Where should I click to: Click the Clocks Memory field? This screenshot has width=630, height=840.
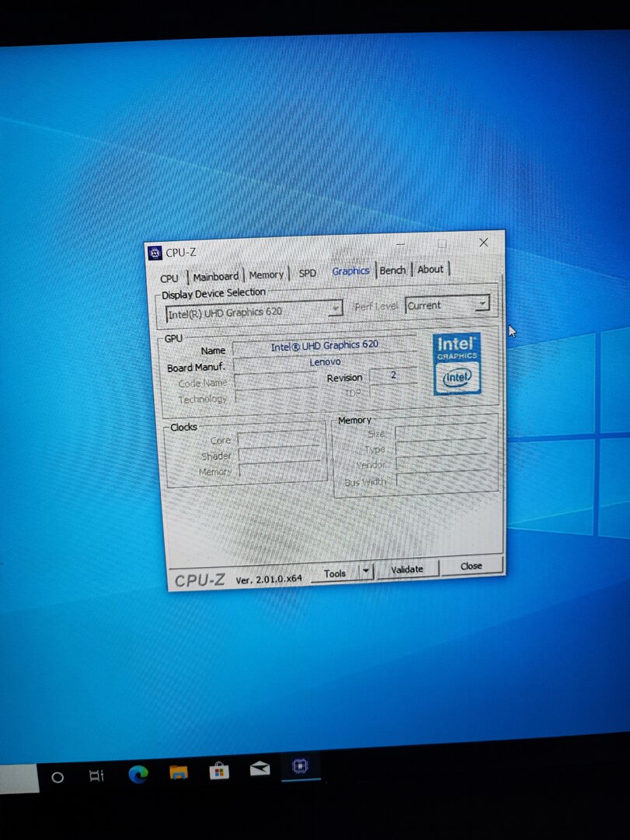280,470
